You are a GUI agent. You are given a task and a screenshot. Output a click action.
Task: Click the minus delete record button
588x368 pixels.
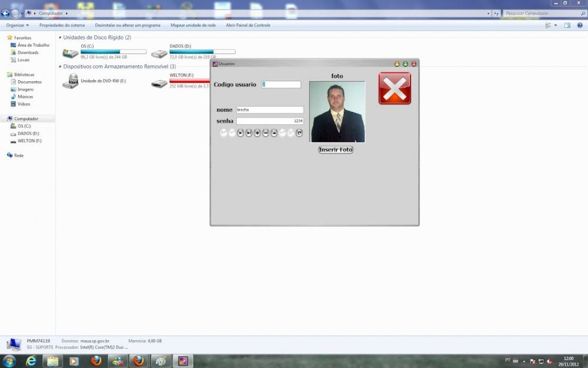pyautogui.click(x=266, y=133)
